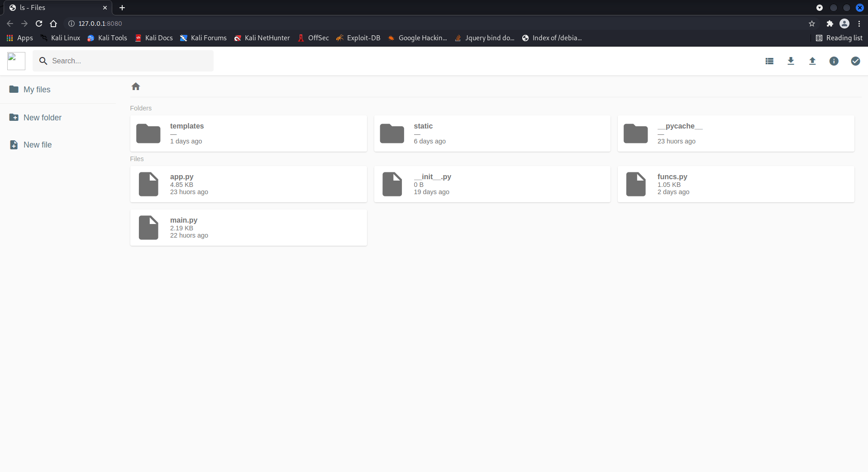
Task: Open the Kali Forums bookmark
Action: pyautogui.click(x=203, y=38)
